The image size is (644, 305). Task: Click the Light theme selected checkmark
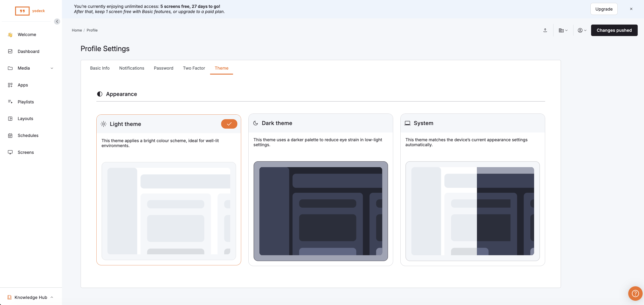tap(229, 124)
